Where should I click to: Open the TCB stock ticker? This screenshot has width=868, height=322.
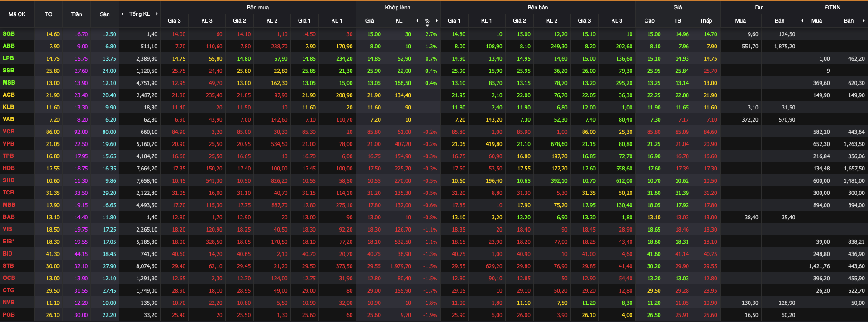[8, 193]
